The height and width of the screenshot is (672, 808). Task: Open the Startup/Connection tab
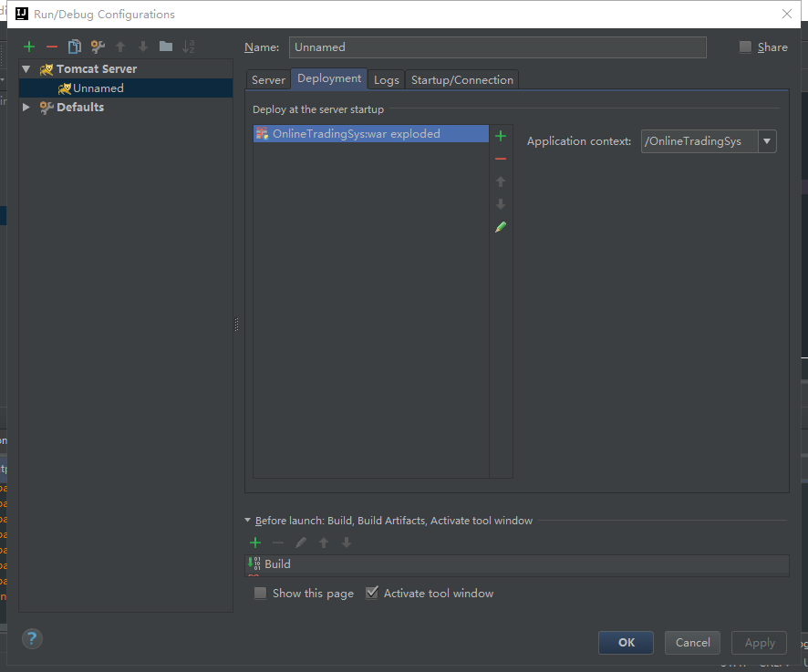click(461, 80)
